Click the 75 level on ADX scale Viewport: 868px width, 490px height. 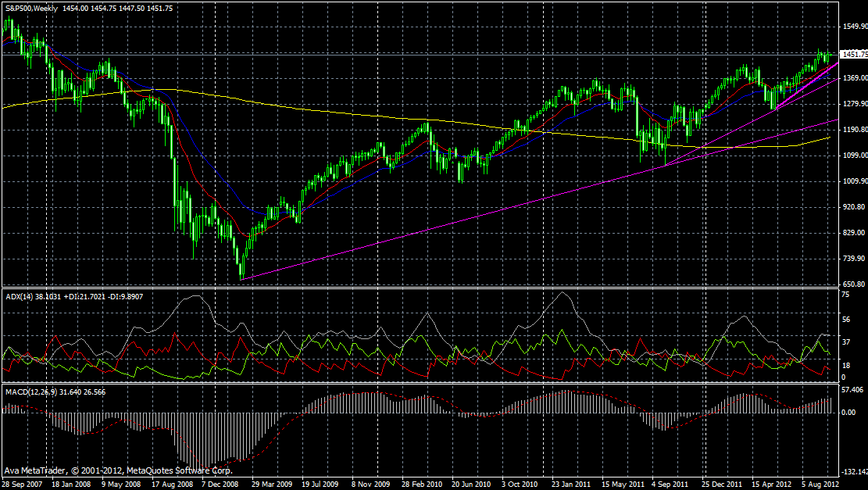[845, 295]
